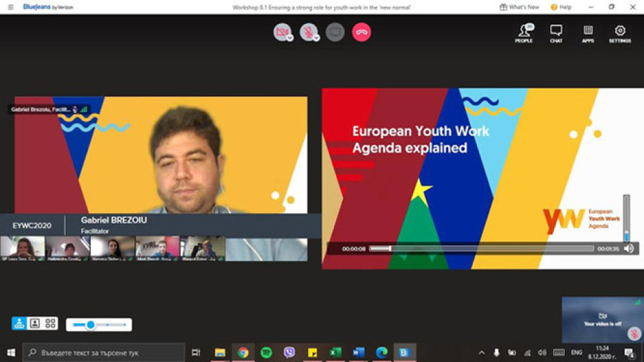Viewport: 644px width, 362px height.
Task: Select the gallery grid layout
Action: (50, 323)
